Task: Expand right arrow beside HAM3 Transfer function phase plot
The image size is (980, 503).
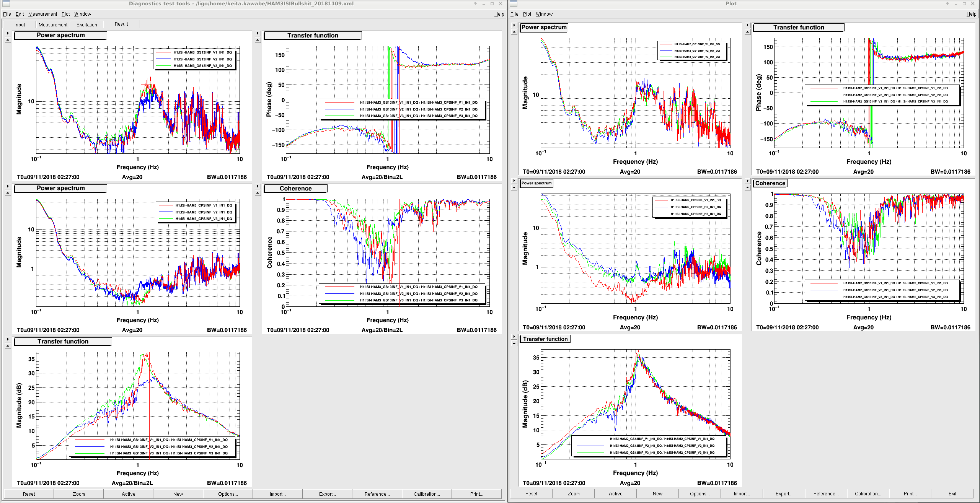Action: click(258, 33)
